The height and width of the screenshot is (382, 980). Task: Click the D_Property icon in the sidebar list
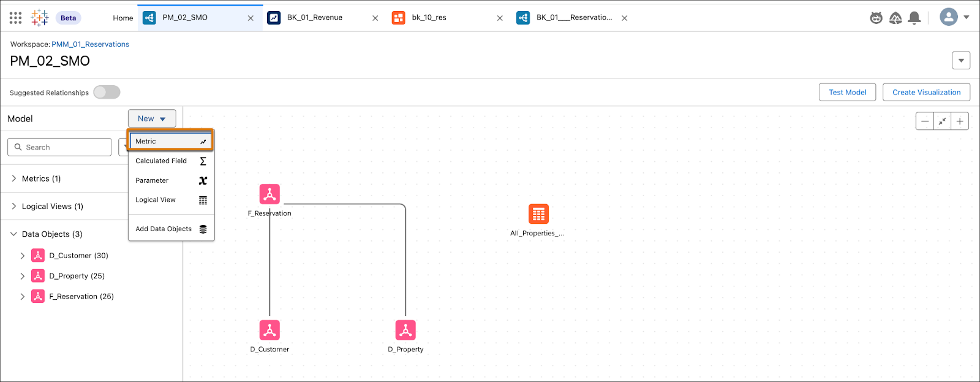tap(38, 275)
